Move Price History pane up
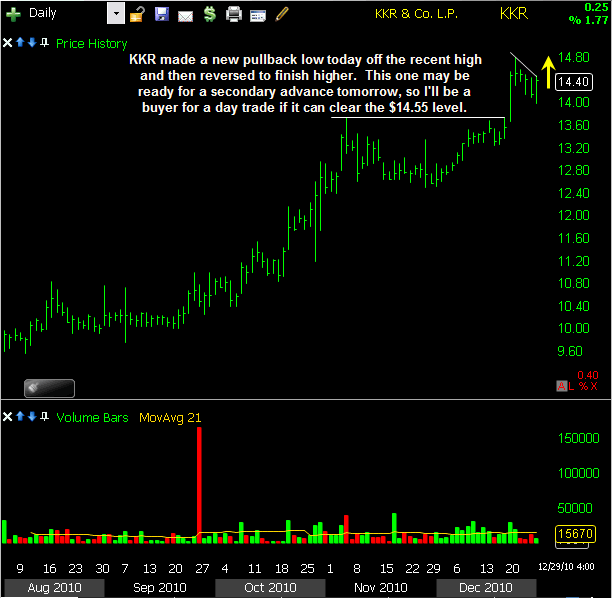 point(20,42)
